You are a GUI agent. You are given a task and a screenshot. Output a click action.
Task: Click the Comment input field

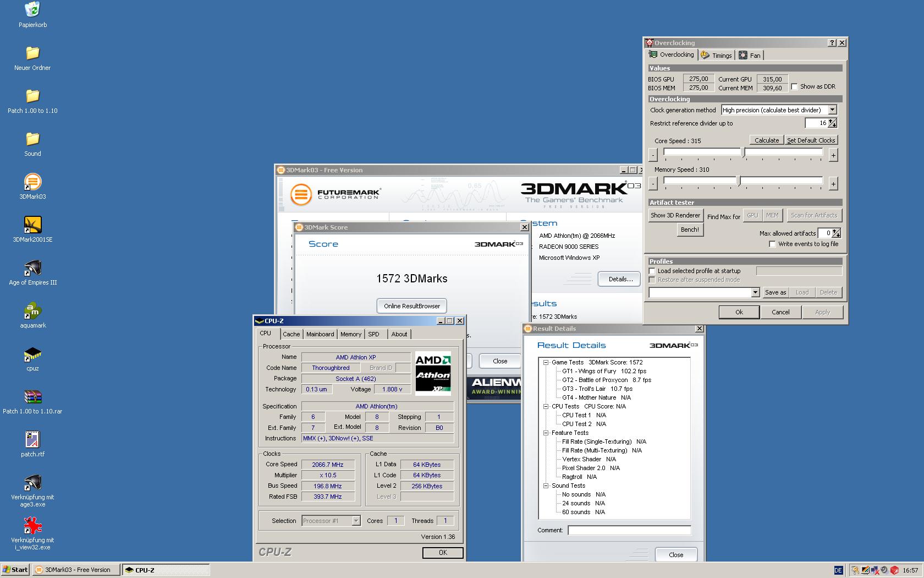click(629, 530)
